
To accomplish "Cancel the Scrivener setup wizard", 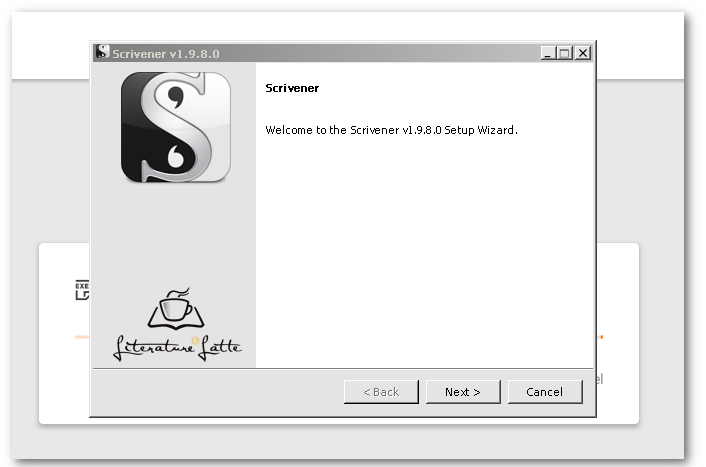I will 545,392.
